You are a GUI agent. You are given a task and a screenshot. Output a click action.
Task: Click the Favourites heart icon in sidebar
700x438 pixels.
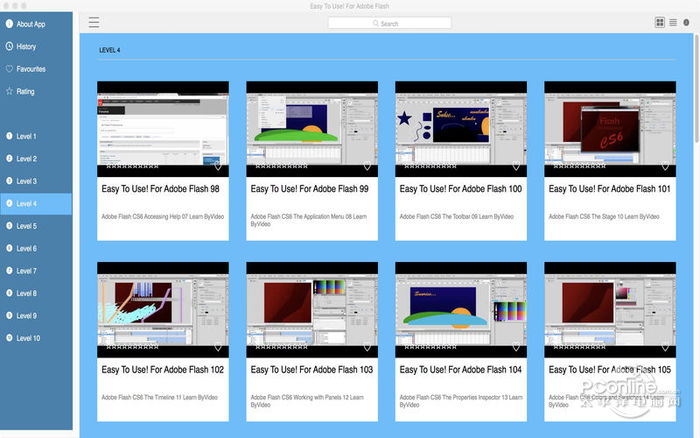coord(9,69)
